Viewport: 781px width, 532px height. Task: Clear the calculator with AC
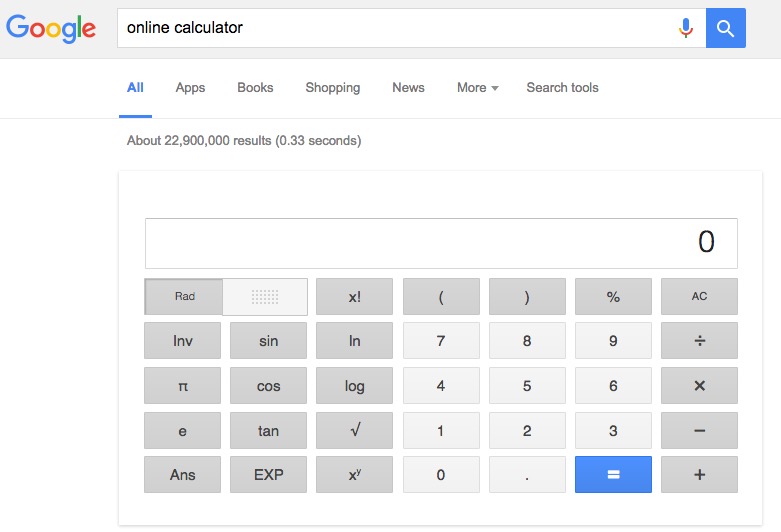click(x=699, y=297)
